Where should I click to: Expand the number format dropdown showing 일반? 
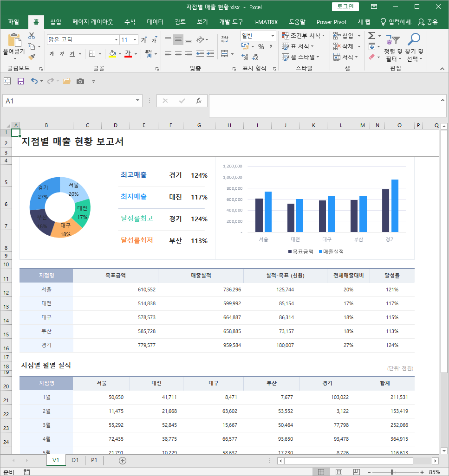coord(272,36)
